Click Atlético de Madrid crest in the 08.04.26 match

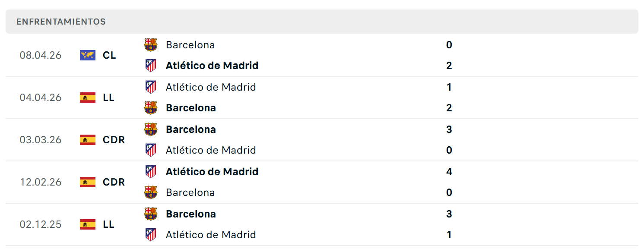coord(151,66)
